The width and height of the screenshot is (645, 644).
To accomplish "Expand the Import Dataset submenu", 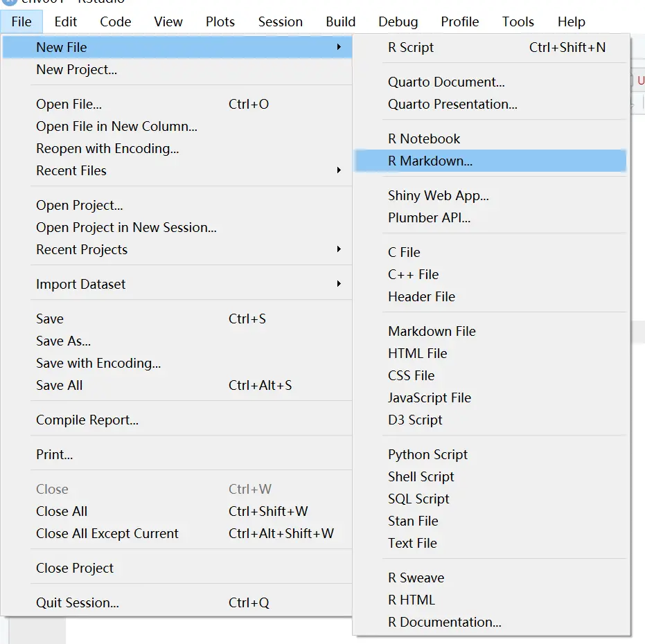I will [177, 284].
